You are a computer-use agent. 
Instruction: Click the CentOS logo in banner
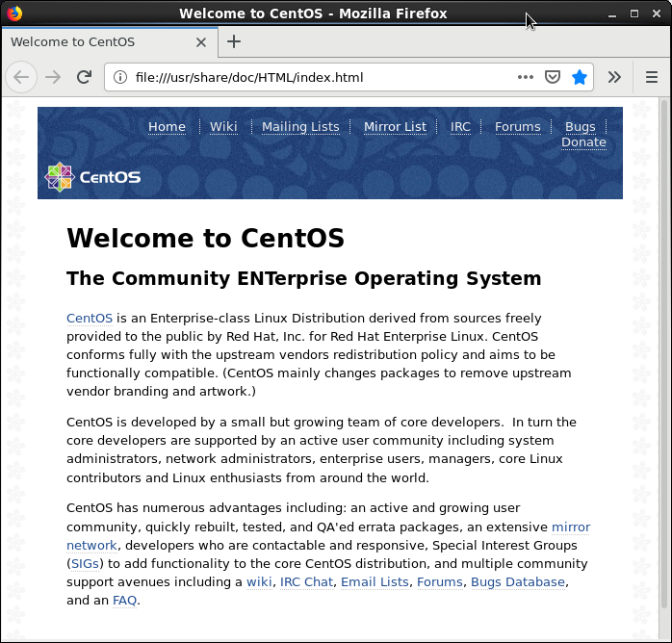coord(92,177)
